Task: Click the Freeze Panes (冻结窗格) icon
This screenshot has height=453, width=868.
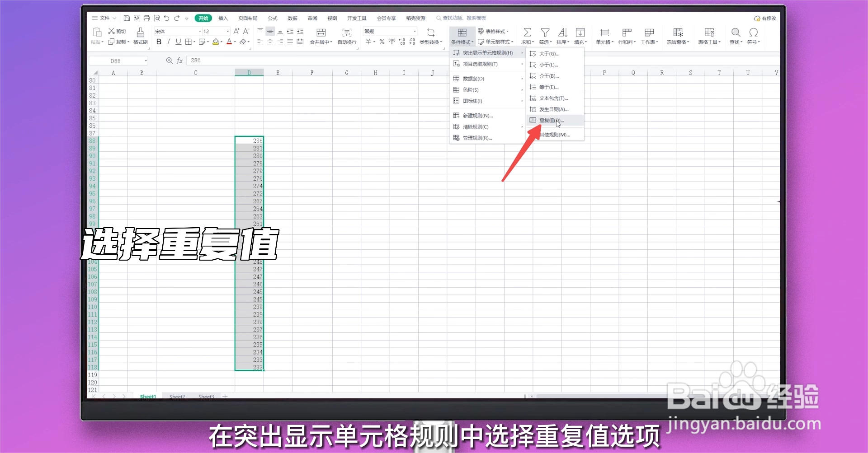Action: tap(678, 33)
